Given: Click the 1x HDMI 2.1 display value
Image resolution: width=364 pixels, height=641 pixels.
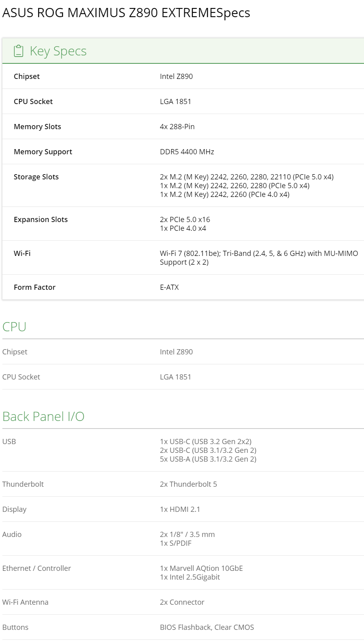Looking at the screenshot, I should (x=180, y=509).
